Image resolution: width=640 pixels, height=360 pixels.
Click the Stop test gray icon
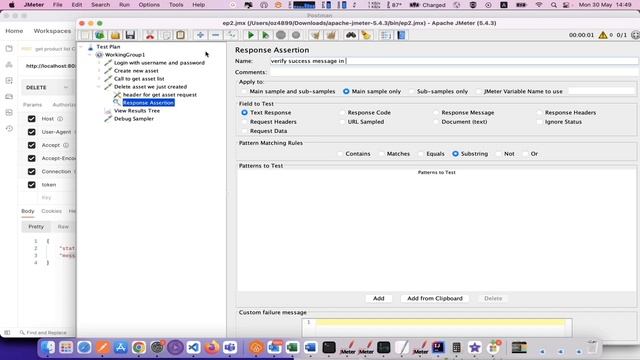(281, 35)
